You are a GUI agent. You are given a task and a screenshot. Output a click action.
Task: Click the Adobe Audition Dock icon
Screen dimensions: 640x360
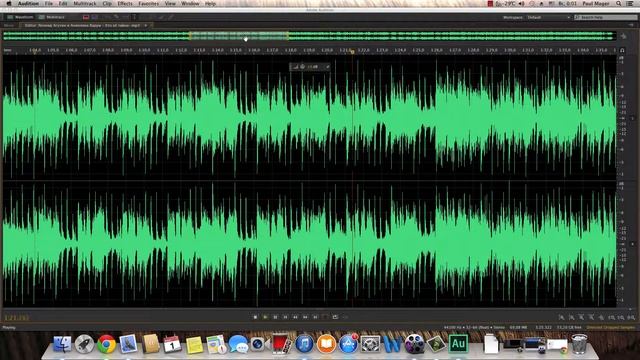coord(458,344)
